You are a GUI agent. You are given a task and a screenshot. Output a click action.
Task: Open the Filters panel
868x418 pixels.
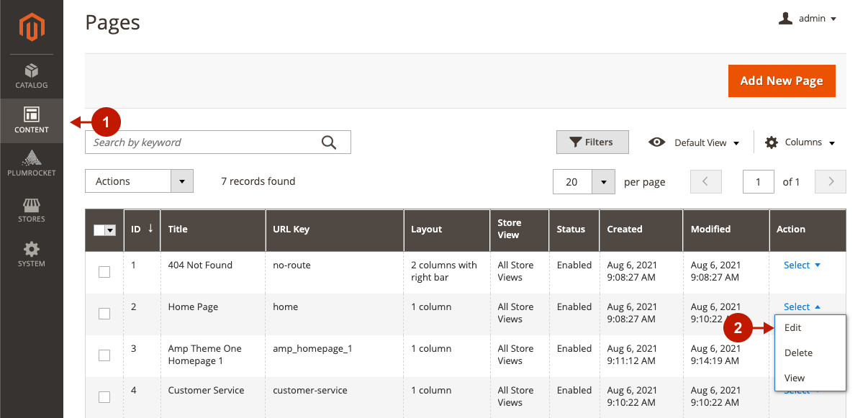[592, 142]
